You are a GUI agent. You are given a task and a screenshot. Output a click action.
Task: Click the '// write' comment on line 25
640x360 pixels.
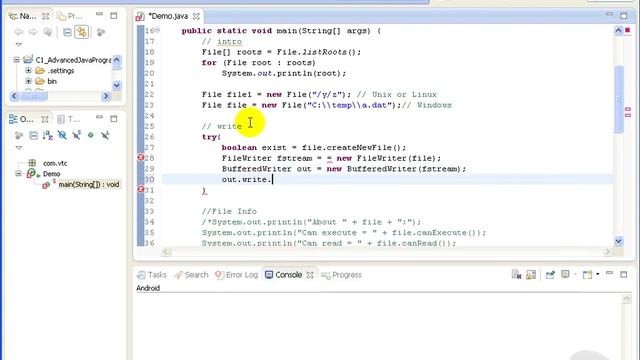point(222,126)
